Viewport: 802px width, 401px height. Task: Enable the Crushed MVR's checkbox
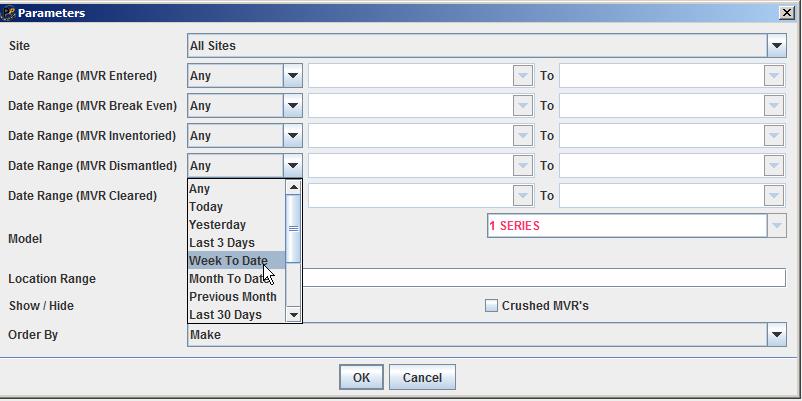(491, 306)
